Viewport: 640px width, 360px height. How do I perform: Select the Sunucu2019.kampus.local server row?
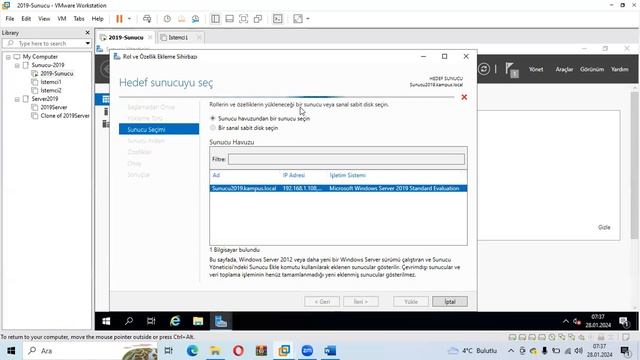[338, 188]
